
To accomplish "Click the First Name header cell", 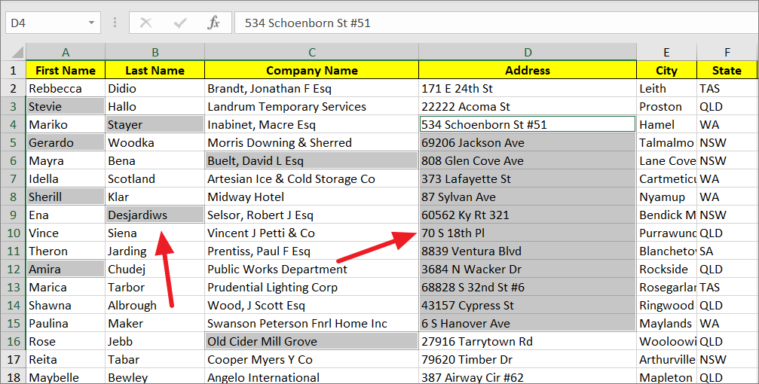I will point(65,70).
